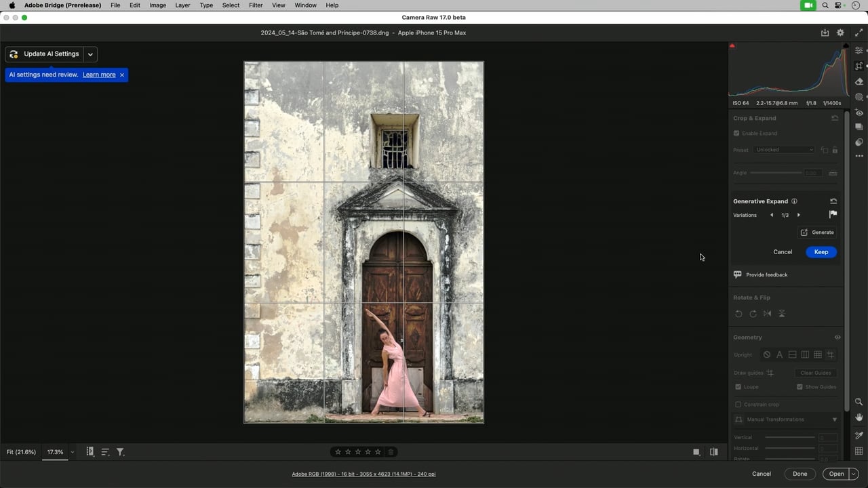
Task: Select Guided upright mode icon
Action: [831, 354]
